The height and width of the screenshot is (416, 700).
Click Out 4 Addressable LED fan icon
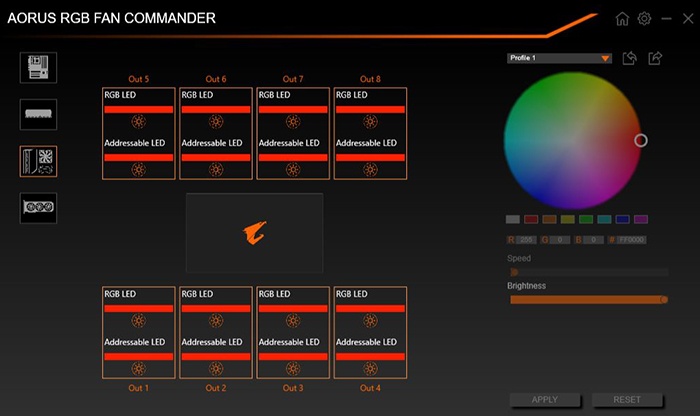click(x=370, y=369)
